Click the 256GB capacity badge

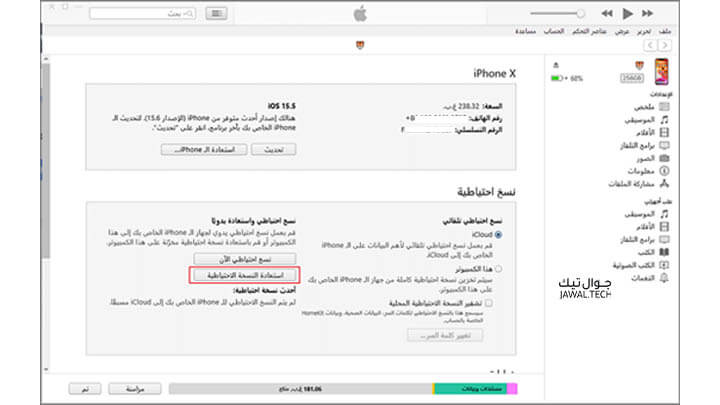(631, 79)
